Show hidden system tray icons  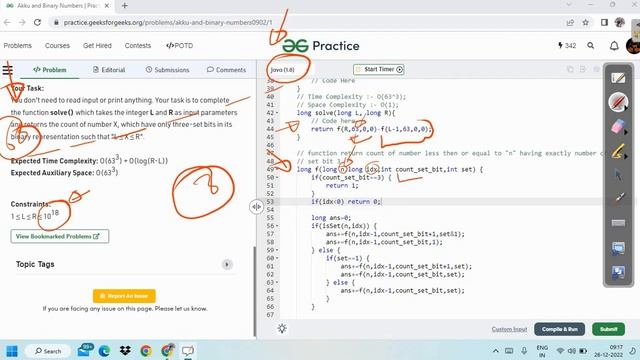click(x=496, y=351)
